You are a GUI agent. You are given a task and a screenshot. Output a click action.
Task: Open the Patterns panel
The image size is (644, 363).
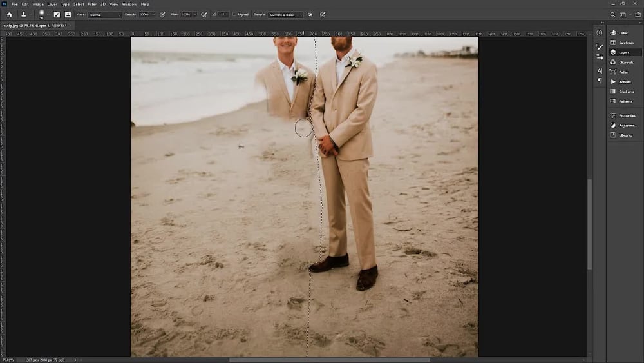coord(625,101)
